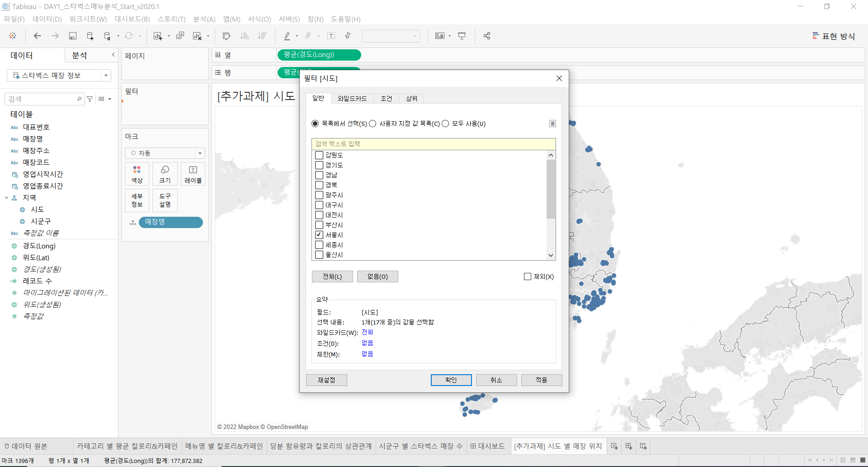Viewport: 868px width, 467px height.
Task: Click the highlight pen icon
Action: (x=287, y=36)
